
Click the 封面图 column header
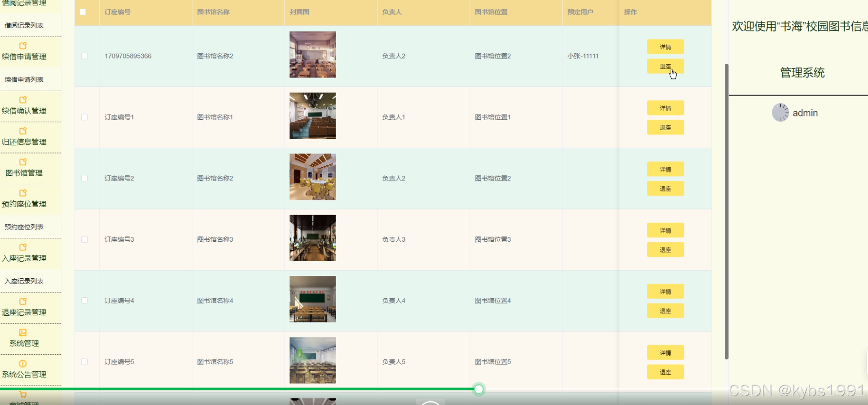300,12
